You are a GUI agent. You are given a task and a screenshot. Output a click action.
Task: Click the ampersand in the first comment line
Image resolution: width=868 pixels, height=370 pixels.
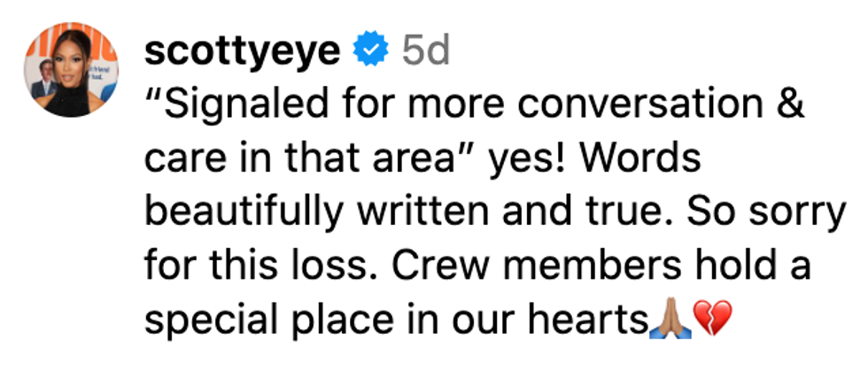[793, 107]
